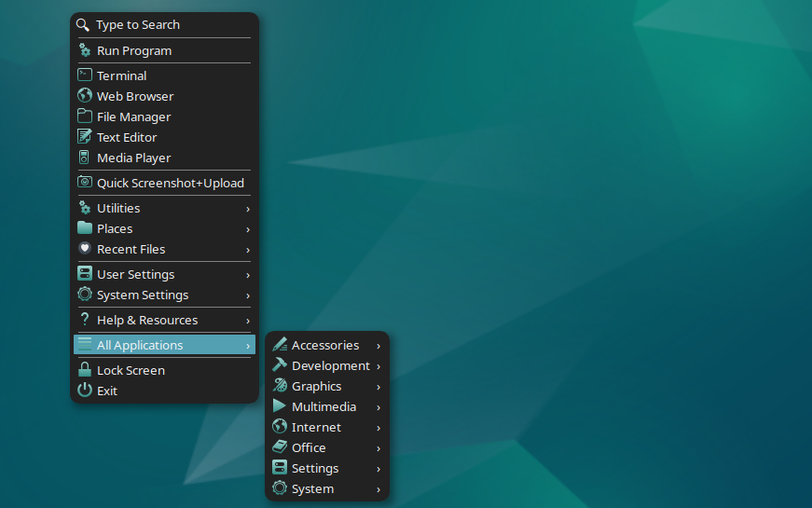Expand the Development category arrow
The height and width of the screenshot is (508, 812).
pos(378,366)
